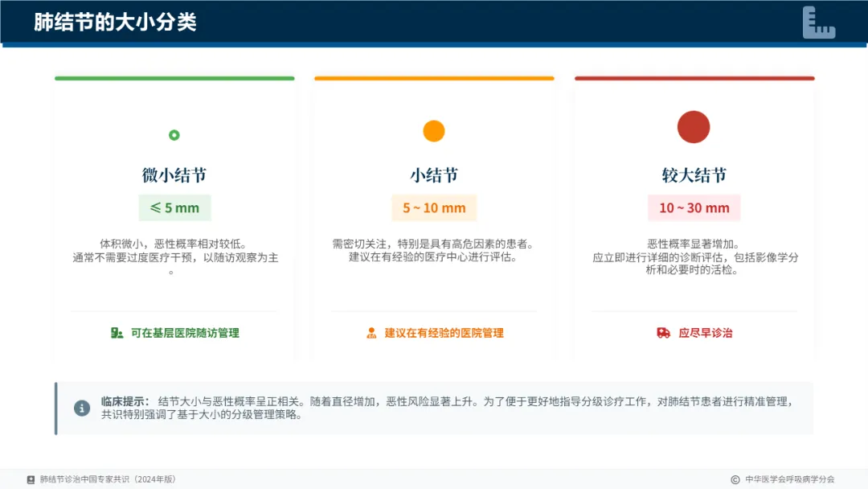Click the text 可在基层医院随访管理
Screen dimensions: 868x489
click(x=185, y=333)
